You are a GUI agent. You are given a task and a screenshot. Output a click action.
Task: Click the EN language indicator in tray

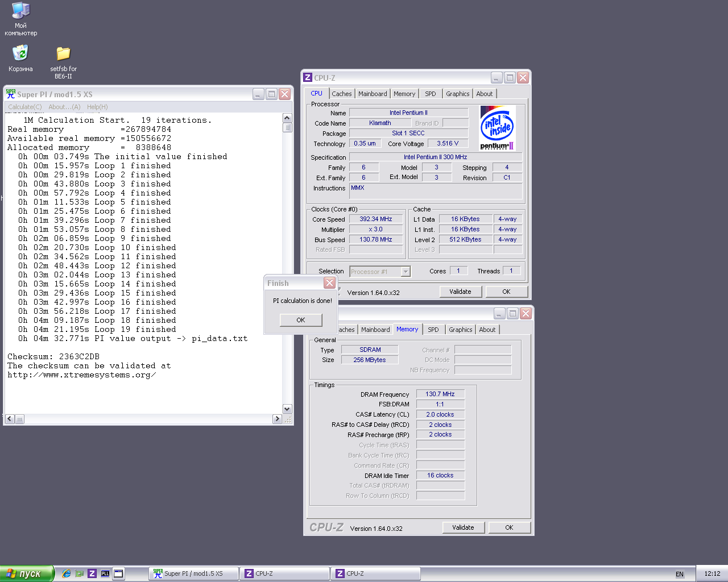pyautogui.click(x=680, y=574)
